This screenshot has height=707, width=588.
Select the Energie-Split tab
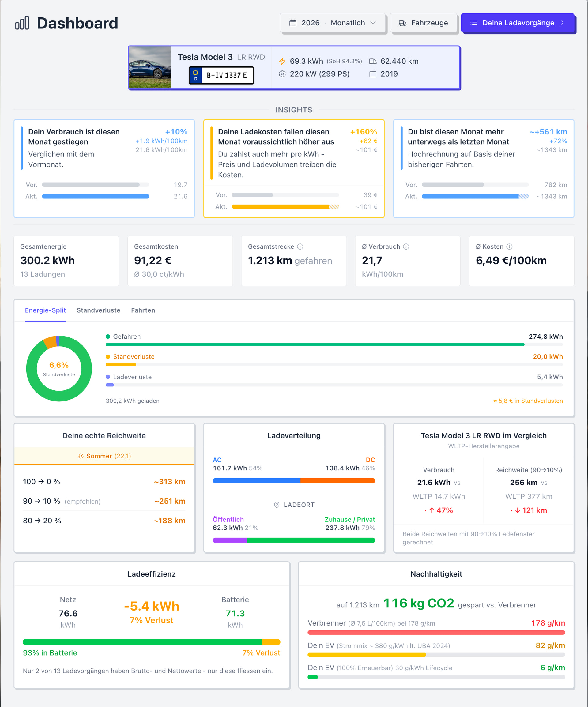[45, 310]
